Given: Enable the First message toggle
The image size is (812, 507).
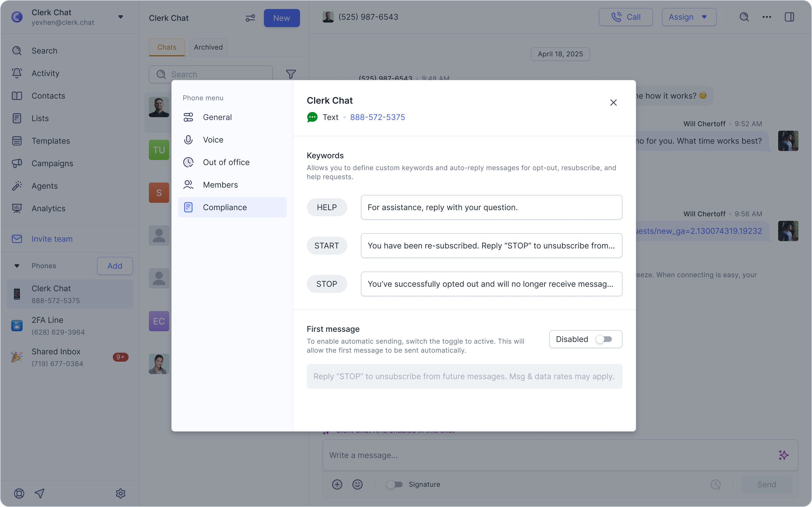Looking at the screenshot, I should tap(604, 339).
